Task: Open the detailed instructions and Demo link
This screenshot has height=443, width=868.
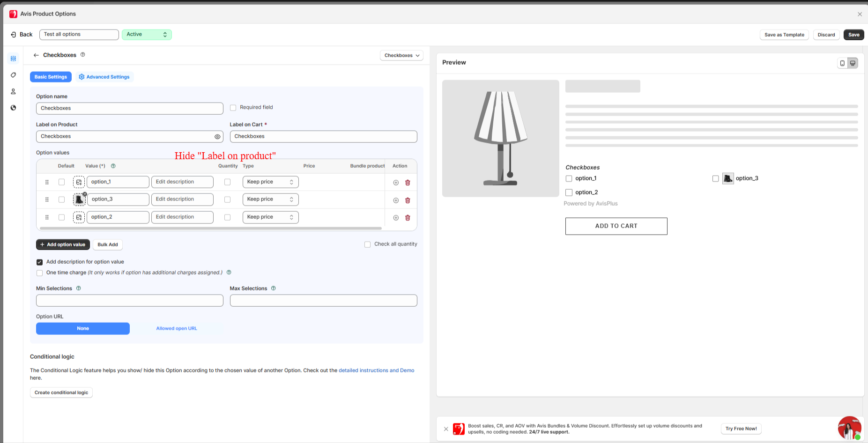Action: 376,370
